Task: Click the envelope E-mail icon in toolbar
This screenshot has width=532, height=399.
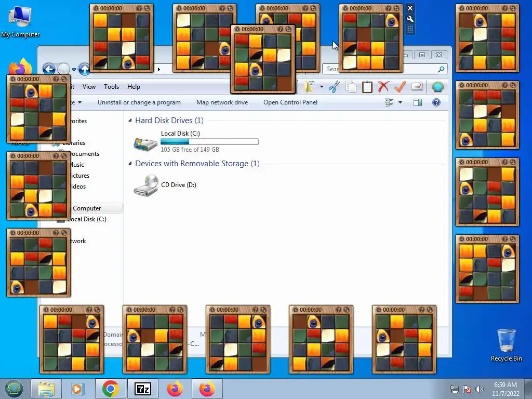Action: [x=417, y=87]
